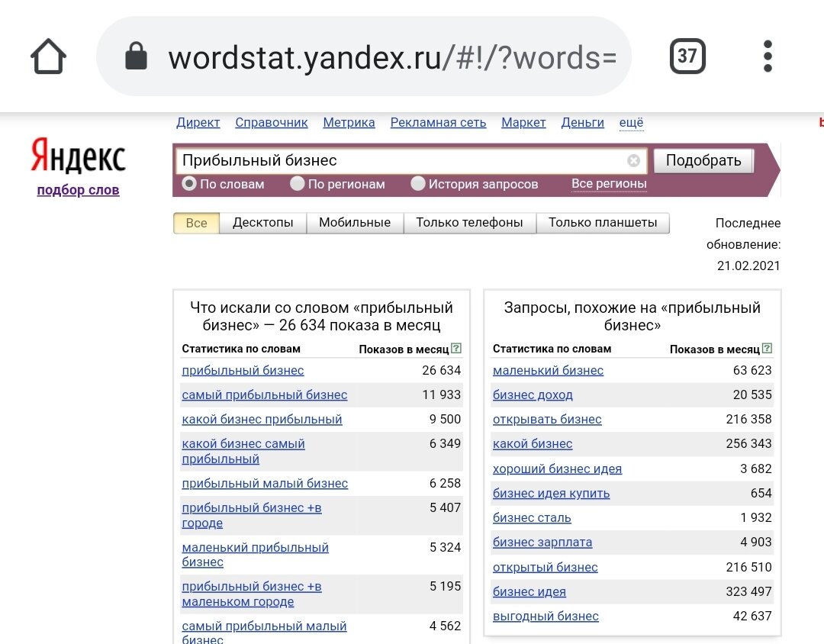824x644 pixels.
Task: Switch to the 'Мобильные' tab
Action: tap(355, 223)
